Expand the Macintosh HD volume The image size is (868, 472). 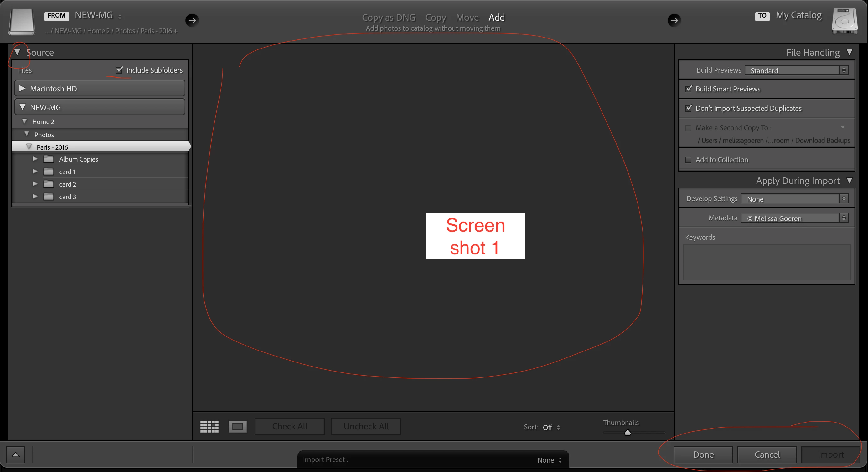tap(22, 88)
